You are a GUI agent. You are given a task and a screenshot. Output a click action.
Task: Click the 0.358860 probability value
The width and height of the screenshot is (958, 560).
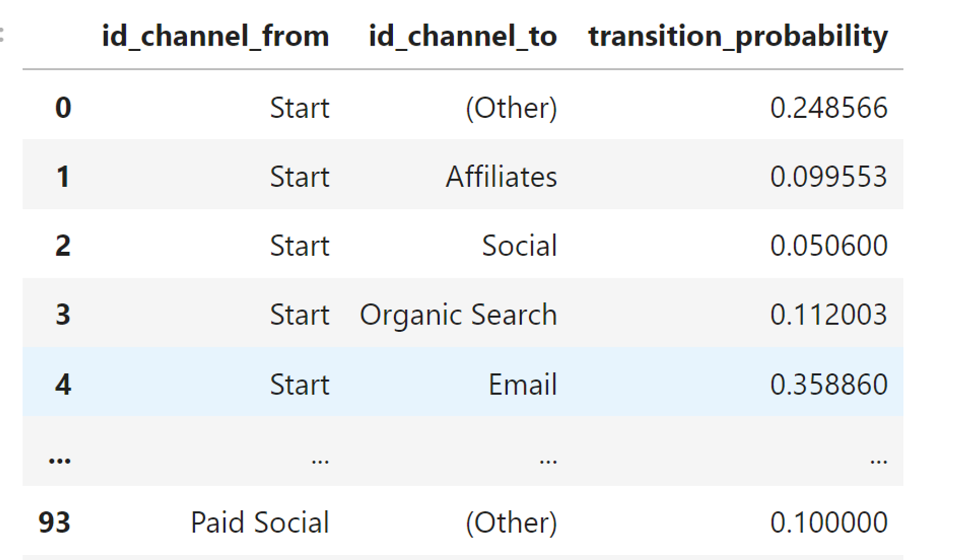[829, 384]
